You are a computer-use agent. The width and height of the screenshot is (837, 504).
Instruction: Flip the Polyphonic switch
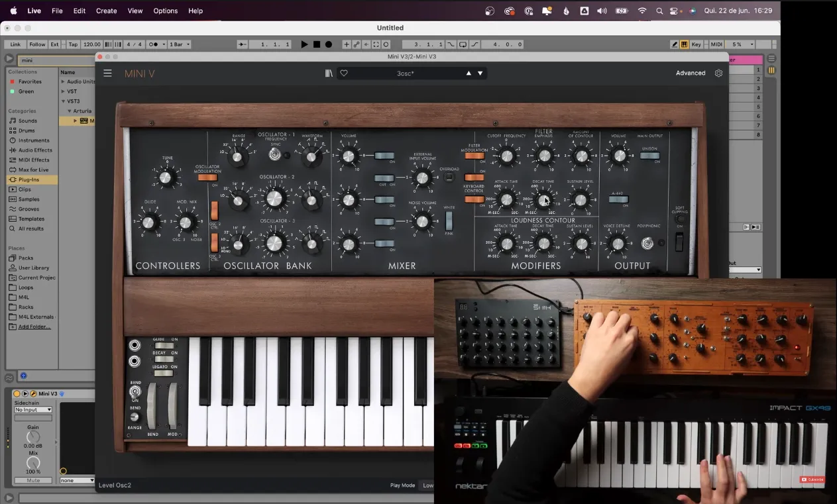click(647, 243)
